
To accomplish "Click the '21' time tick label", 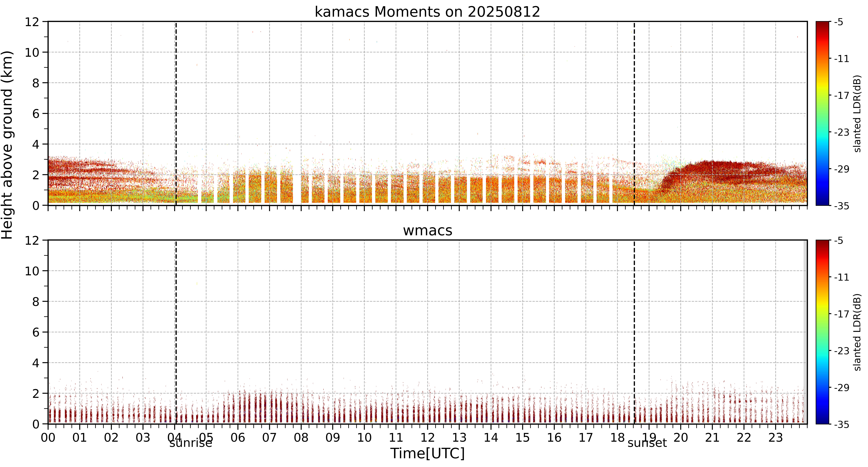I will (712, 438).
